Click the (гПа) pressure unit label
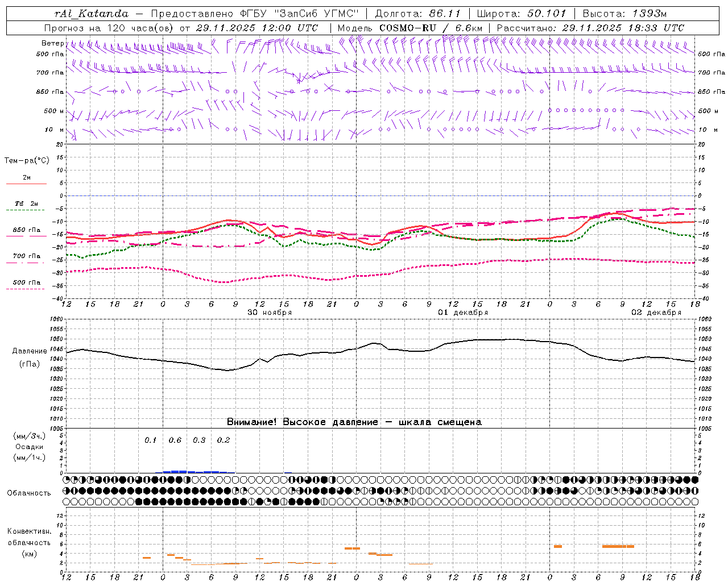This screenshot has width=728, height=582. (30, 364)
